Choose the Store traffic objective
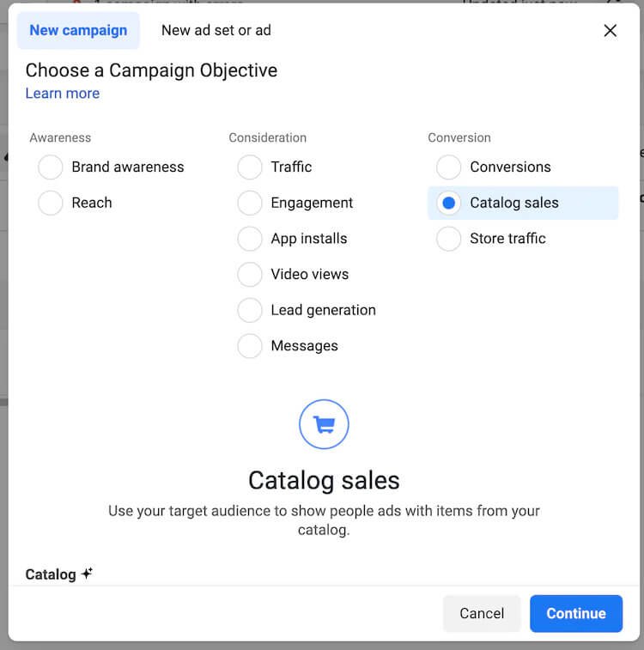 pyautogui.click(x=449, y=239)
